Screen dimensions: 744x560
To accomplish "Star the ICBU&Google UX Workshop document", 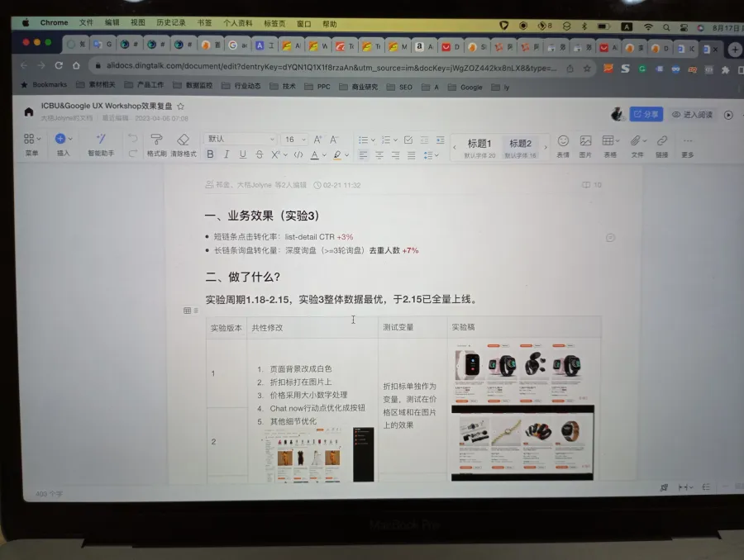I will coord(180,107).
